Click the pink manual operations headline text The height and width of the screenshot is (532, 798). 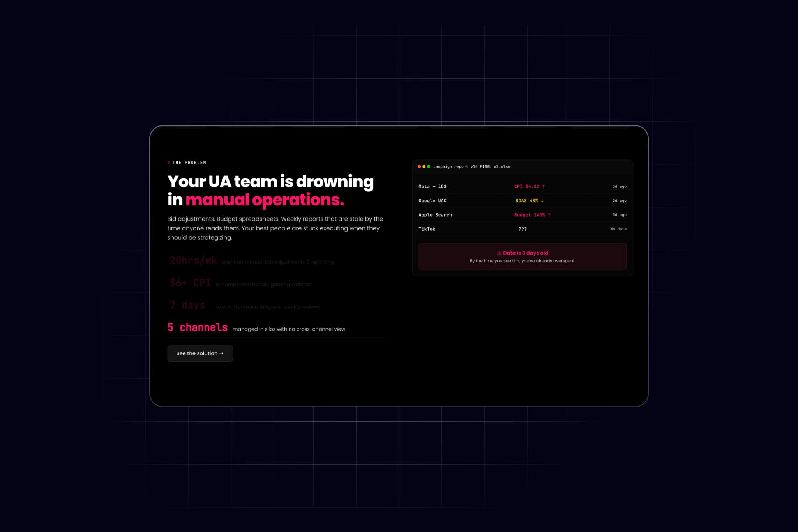pyautogui.click(x=265, y=200)
